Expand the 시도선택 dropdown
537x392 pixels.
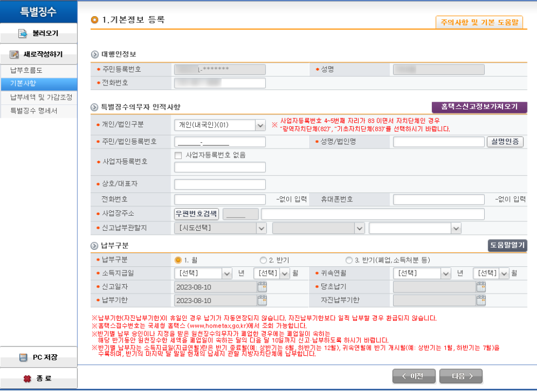point(261,228)
